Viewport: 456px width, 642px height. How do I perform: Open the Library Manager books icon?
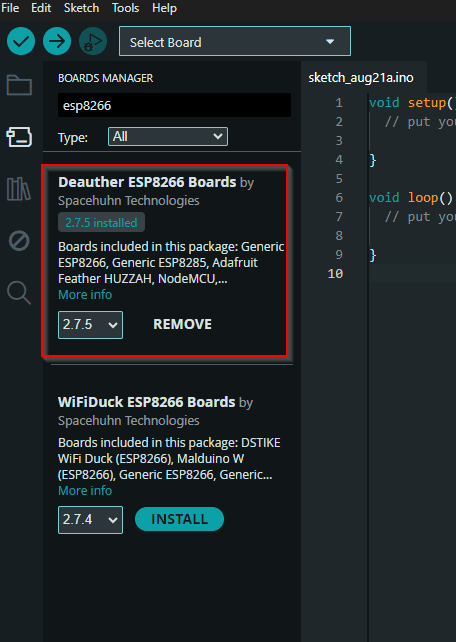tap(19, 189)
